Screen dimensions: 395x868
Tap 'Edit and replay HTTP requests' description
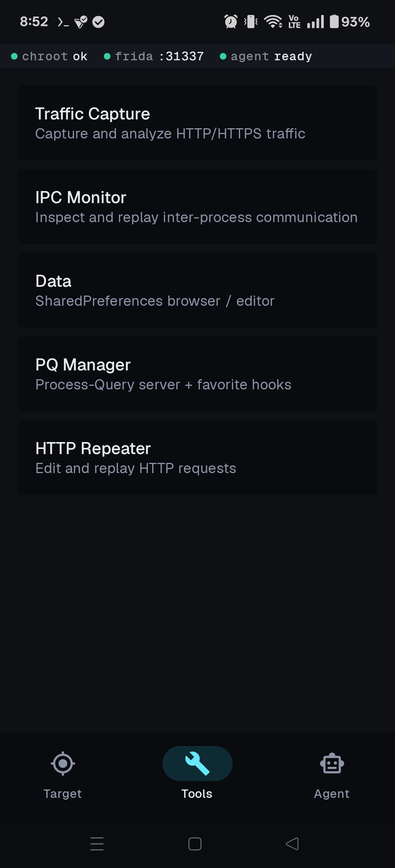coord(136,468)
